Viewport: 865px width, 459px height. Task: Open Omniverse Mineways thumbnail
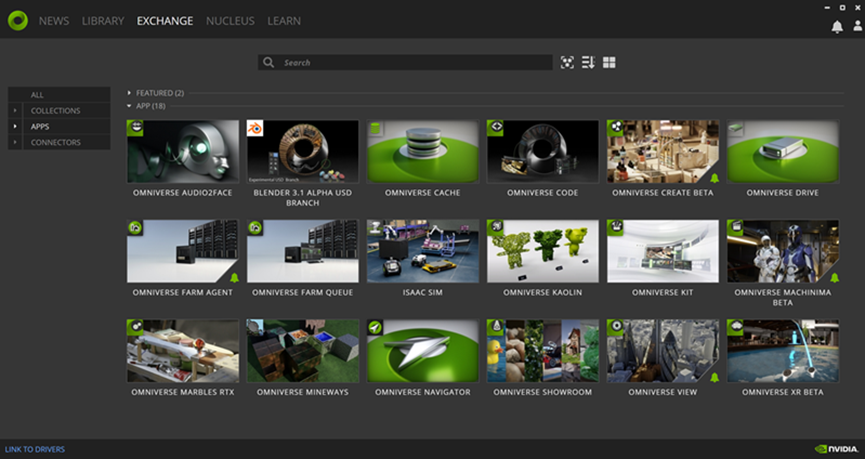coord(302,351)
